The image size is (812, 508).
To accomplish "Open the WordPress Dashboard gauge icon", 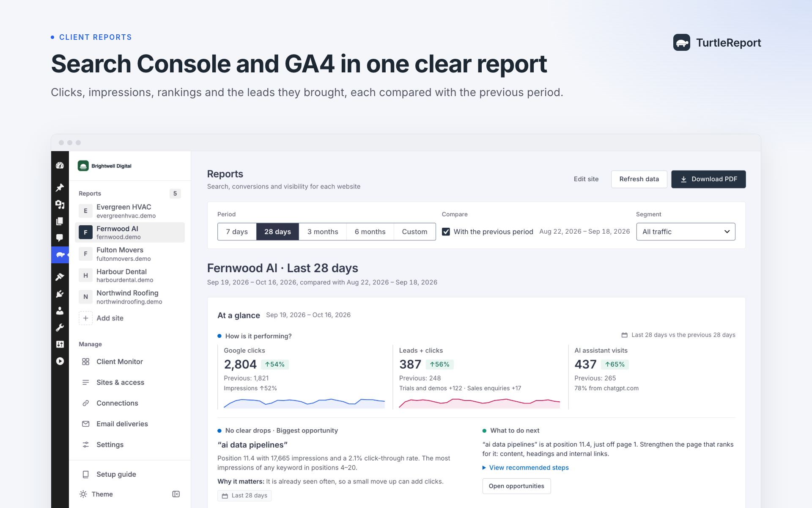I will [60, 166].
